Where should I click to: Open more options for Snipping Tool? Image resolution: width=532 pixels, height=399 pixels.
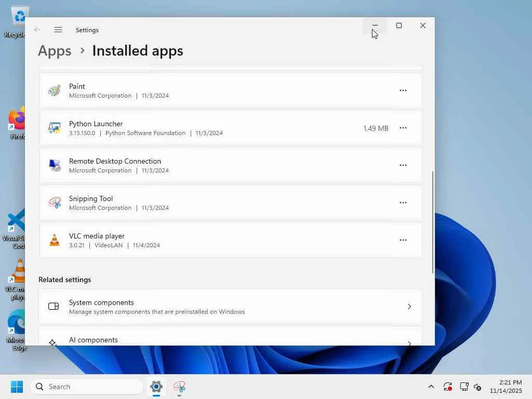(x=403, y=203)
